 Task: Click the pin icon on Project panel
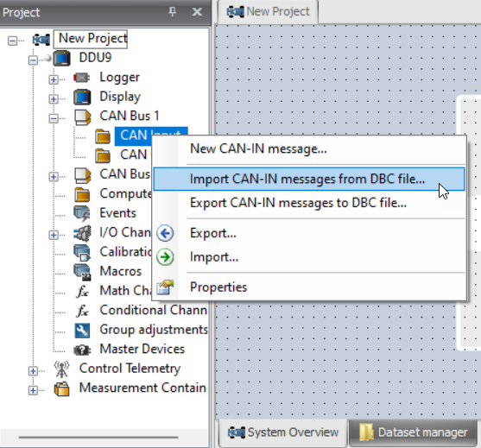coord(173,12)
